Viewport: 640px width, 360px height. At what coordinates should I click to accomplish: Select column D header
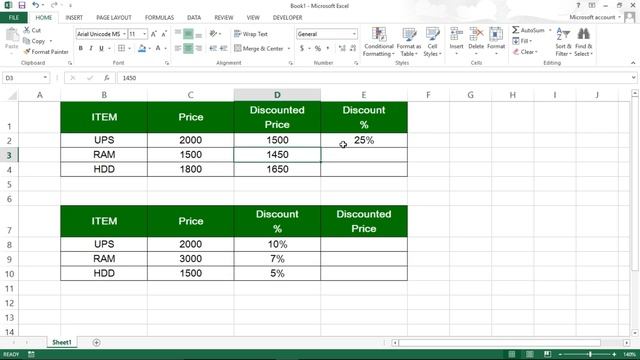click(277, 95)
